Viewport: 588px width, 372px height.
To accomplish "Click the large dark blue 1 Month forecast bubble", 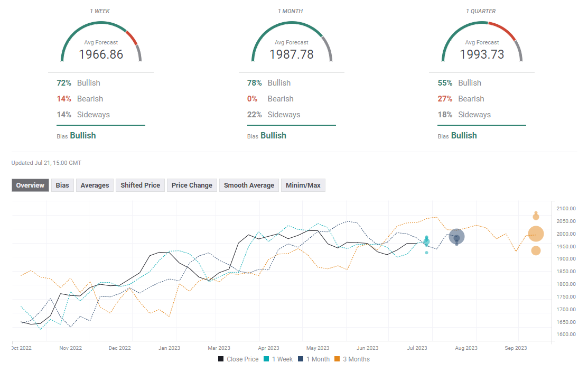I will tap(457, 237).
